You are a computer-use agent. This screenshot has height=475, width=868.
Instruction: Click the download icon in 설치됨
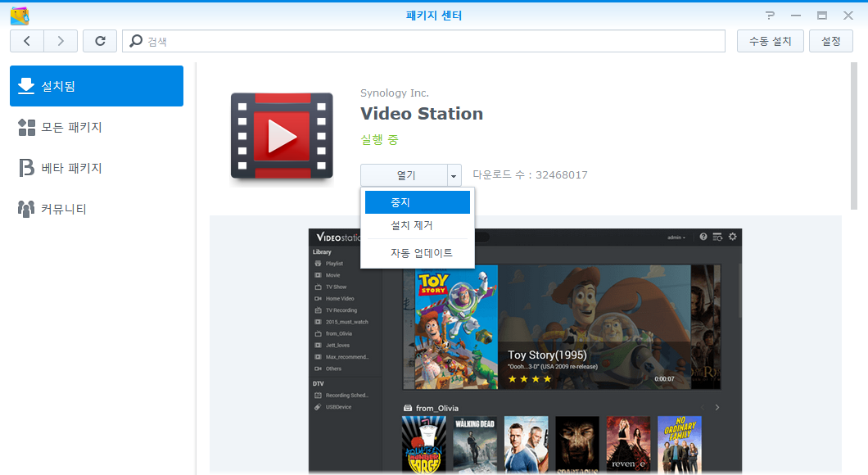click(x=26, y=86)
